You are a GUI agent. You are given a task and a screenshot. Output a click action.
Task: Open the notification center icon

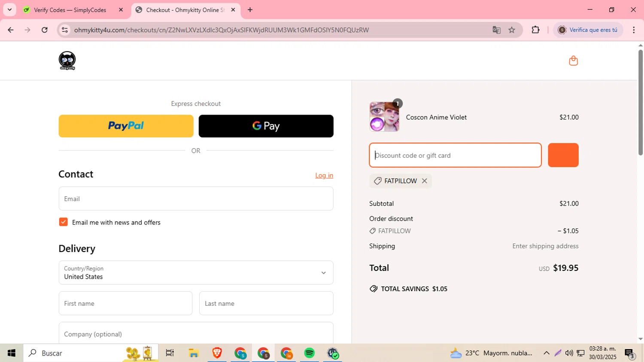[629, 353]
